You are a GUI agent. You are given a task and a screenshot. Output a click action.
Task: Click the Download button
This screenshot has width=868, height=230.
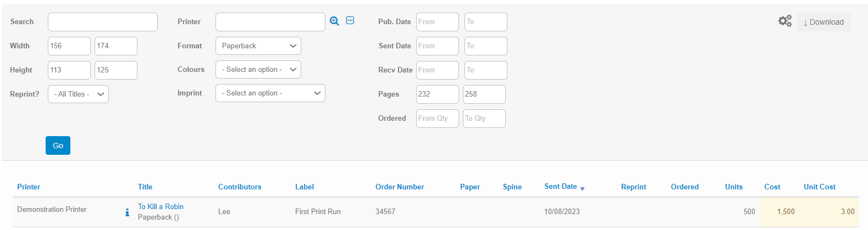click(x=823, y=22)
